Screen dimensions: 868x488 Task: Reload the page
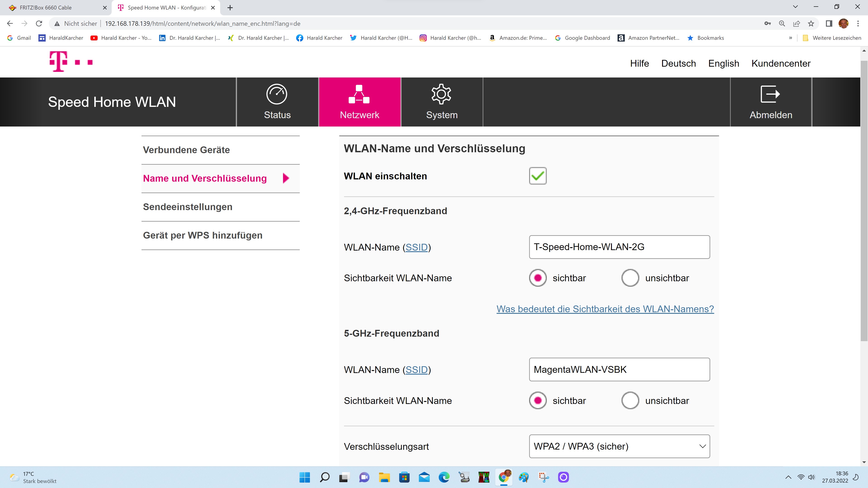pyautogui.click(x=39, y=23)
